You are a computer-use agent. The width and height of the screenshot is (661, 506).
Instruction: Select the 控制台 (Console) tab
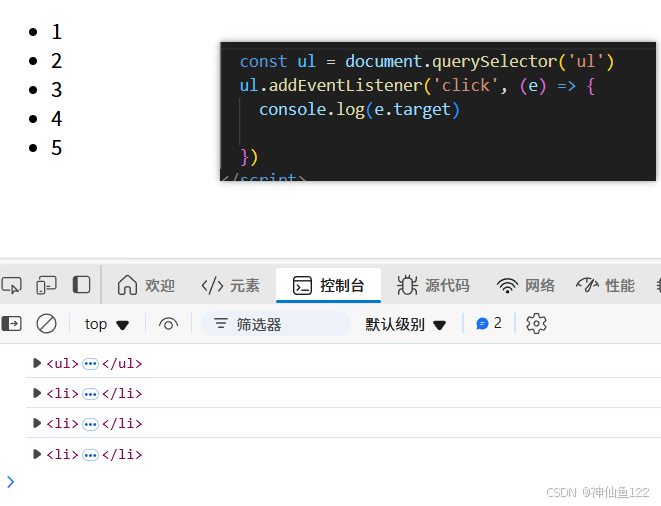328,285
